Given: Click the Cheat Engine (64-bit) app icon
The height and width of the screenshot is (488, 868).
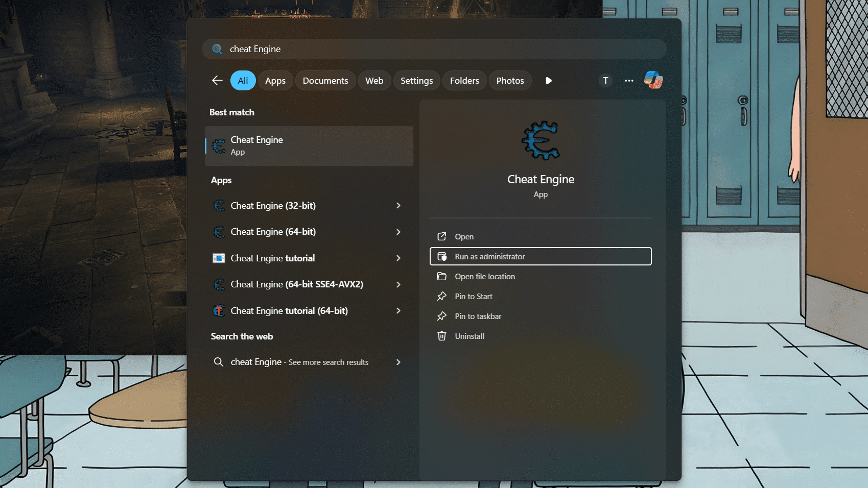Looking at the screenshot, I should [219, 232].
